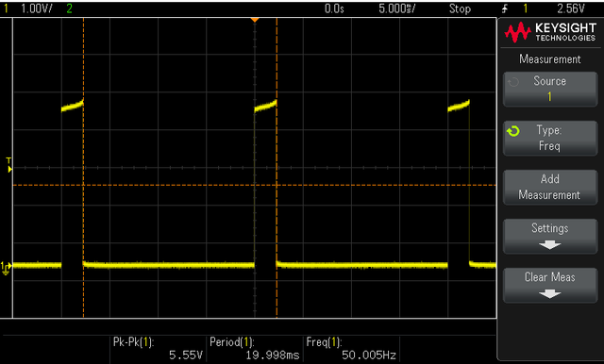Click the grey rotate icon beside Source
This screenshot has height=364, width=604.
pos(513,82)
